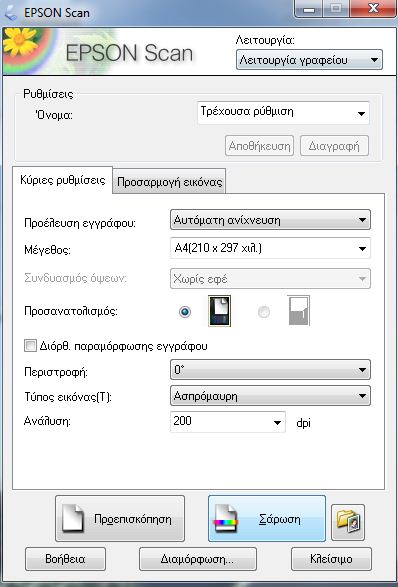The width and height of the screenshot is (398, 587).
Task: Select the Κύριες ρυθμίσεις tab
Action: (63, 180)
